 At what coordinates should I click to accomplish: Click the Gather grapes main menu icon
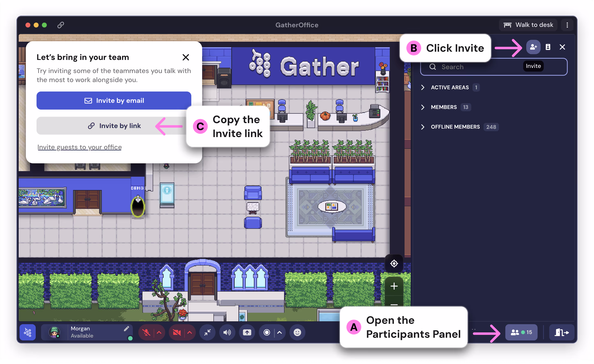pos(28,332)
